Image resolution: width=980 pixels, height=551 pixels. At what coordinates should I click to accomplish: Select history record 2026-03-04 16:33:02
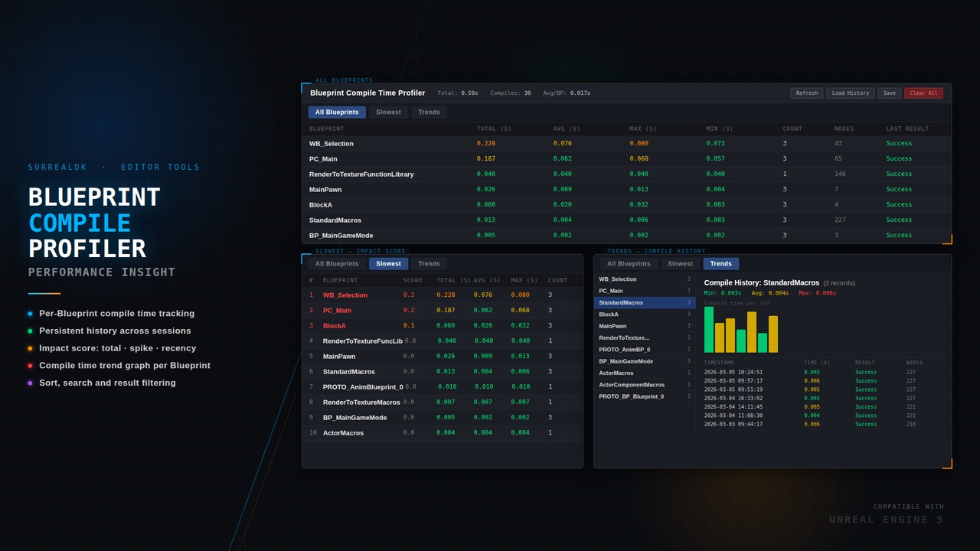[823, 399]
